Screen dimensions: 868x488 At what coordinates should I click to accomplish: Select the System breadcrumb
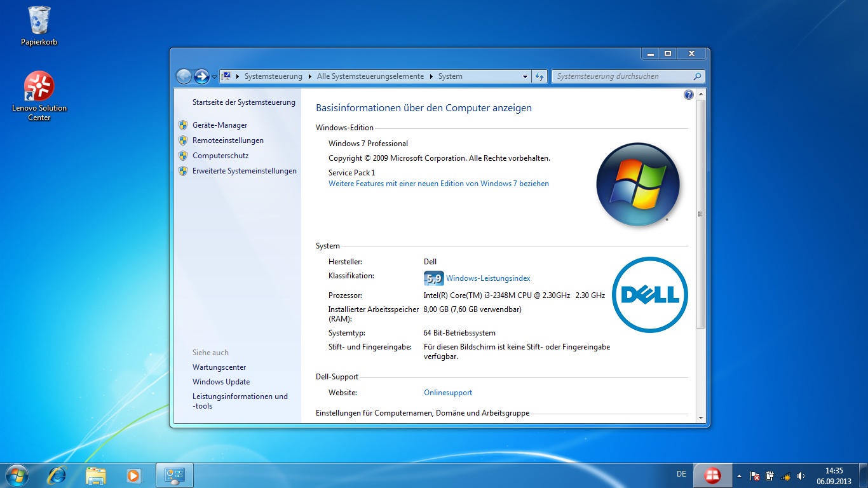click(x=450, y=76)
